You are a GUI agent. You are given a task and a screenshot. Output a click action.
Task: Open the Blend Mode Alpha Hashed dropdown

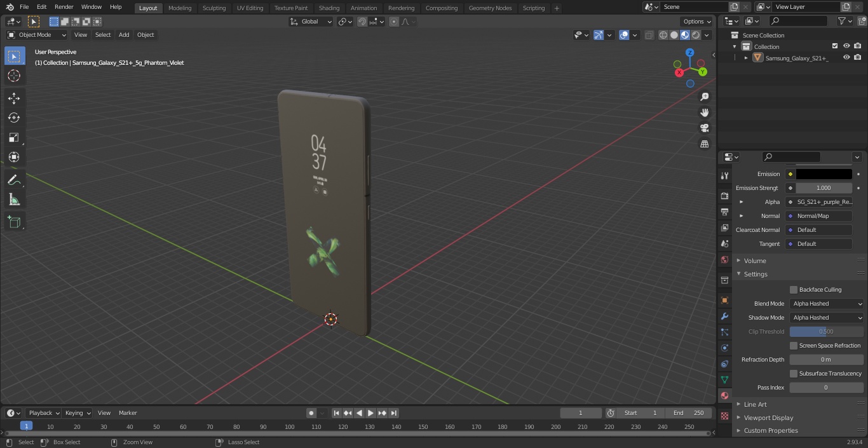tap(827, 304)
